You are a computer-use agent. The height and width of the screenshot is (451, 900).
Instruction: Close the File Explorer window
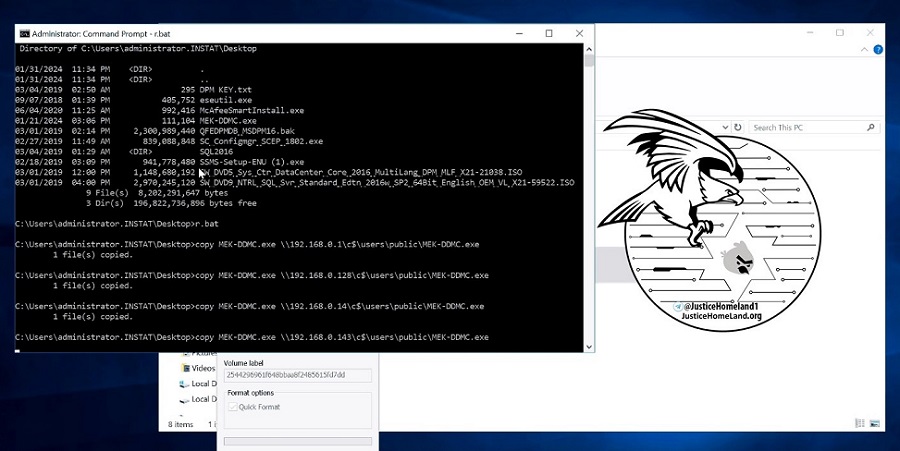pyautogui.click(x=868, y=32)
